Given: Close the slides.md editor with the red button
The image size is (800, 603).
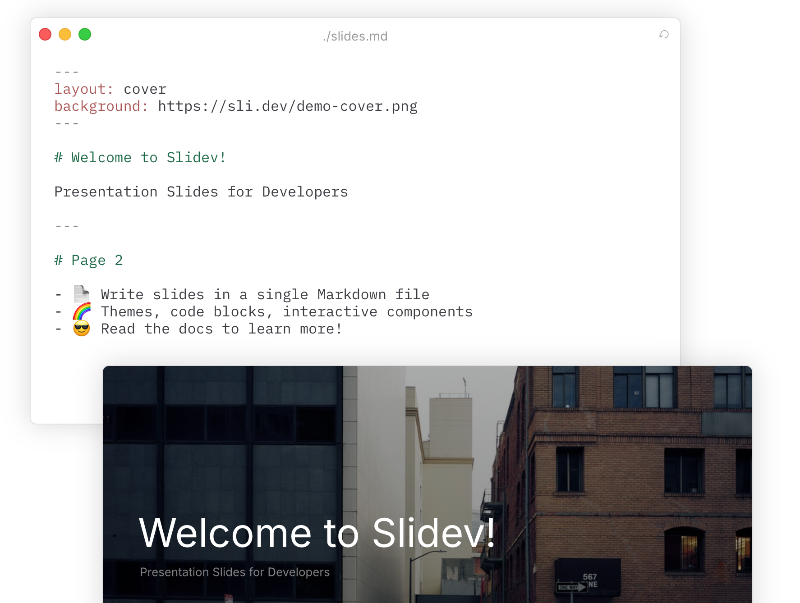Looking at the screenshot, I should pyautogui.click(x=45, y=34).
